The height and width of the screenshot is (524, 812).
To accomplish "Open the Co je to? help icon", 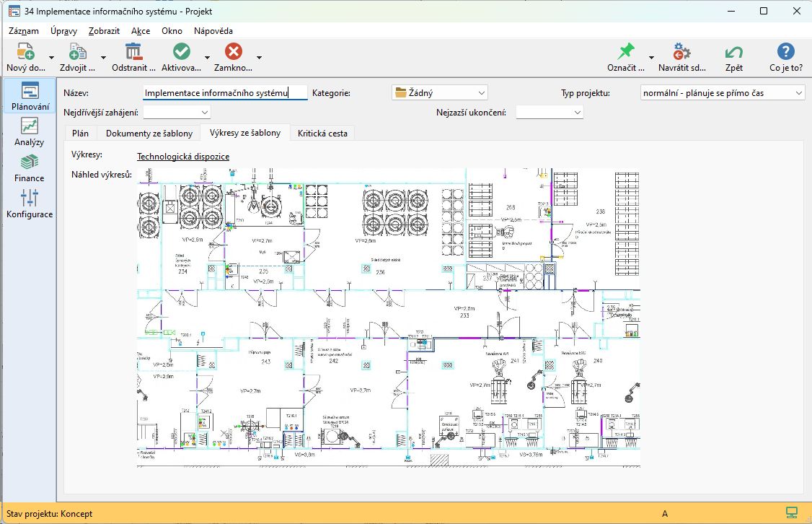I will 785,52.
